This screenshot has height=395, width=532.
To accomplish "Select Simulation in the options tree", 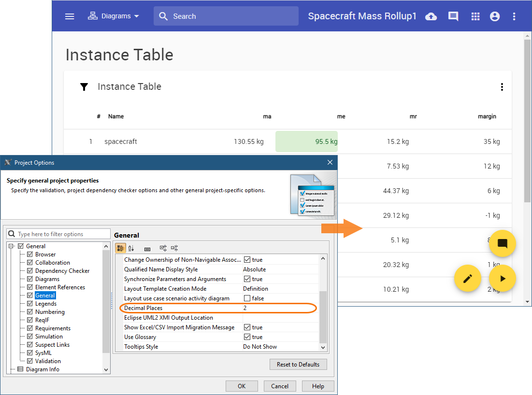I will 49,337.
